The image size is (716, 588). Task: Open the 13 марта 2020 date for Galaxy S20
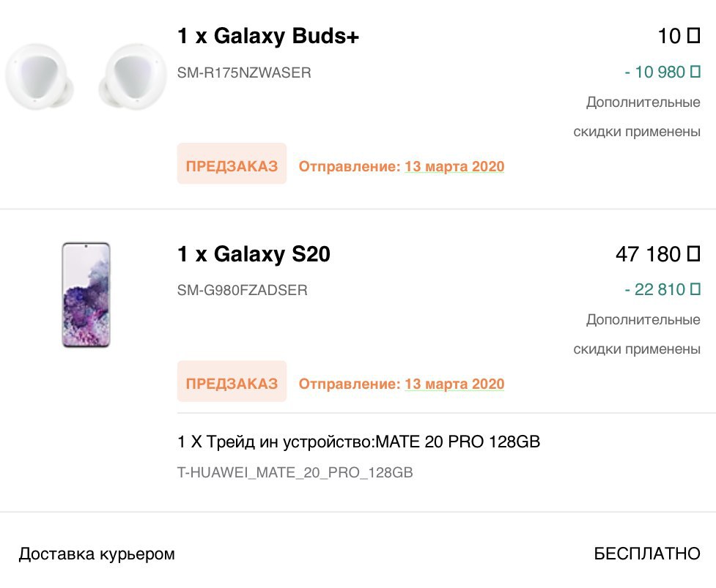pos(454,384)
